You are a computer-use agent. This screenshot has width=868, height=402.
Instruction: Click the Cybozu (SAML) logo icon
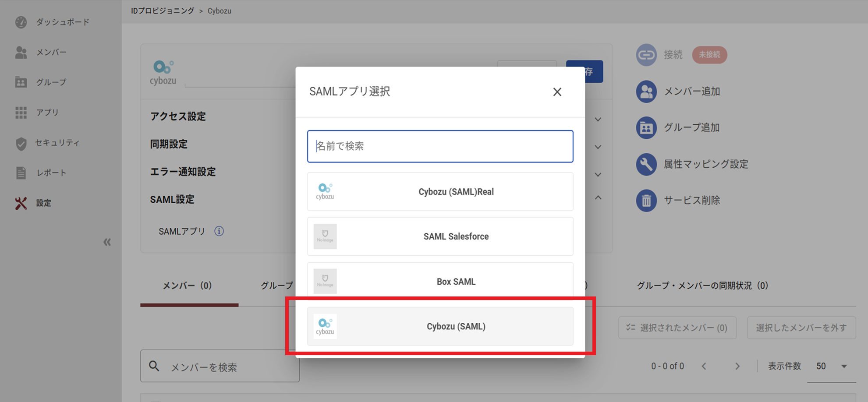[325, 326]
